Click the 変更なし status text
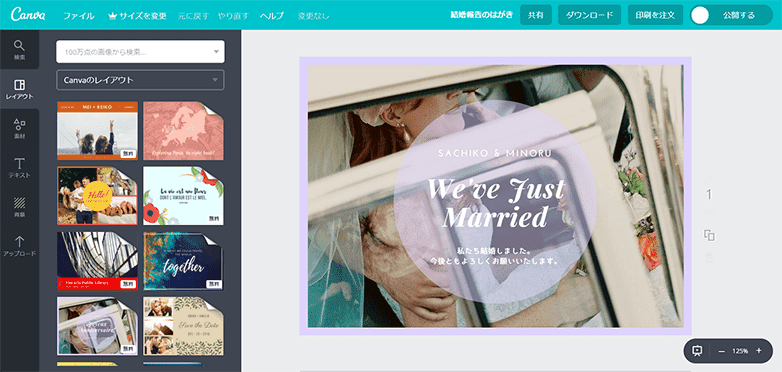782x372 pixels. 313,15
